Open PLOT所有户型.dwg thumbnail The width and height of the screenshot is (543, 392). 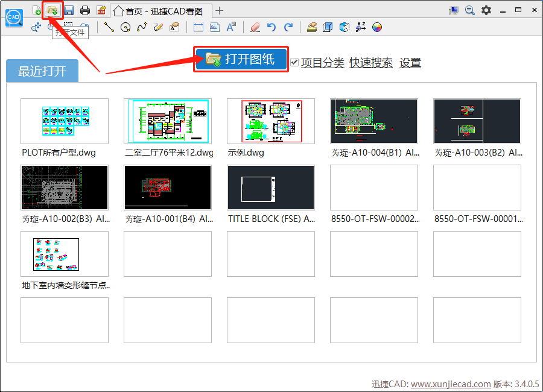[65, 121]
